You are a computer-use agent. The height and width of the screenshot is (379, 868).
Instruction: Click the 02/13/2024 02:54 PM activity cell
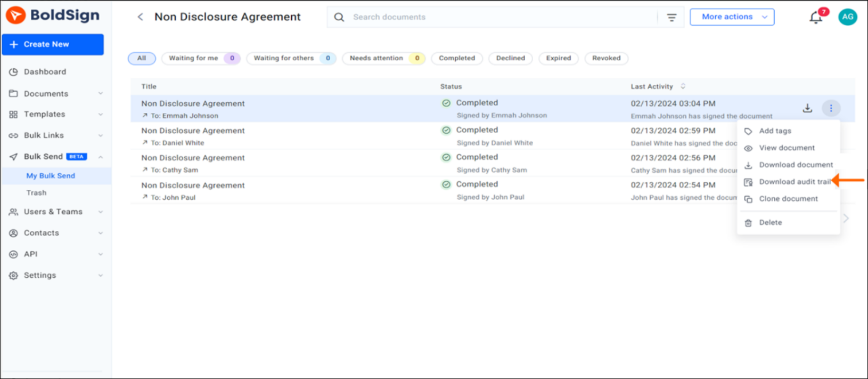coord(673,185)
